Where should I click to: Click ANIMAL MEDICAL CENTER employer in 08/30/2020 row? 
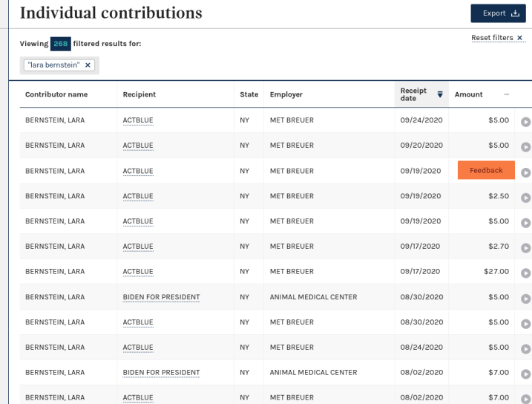(314, 297)
